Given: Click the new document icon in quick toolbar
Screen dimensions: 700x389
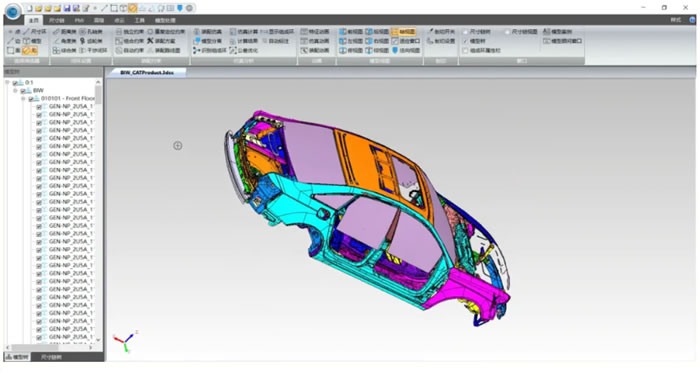Looking at the screenshot, I should point(29,8).
